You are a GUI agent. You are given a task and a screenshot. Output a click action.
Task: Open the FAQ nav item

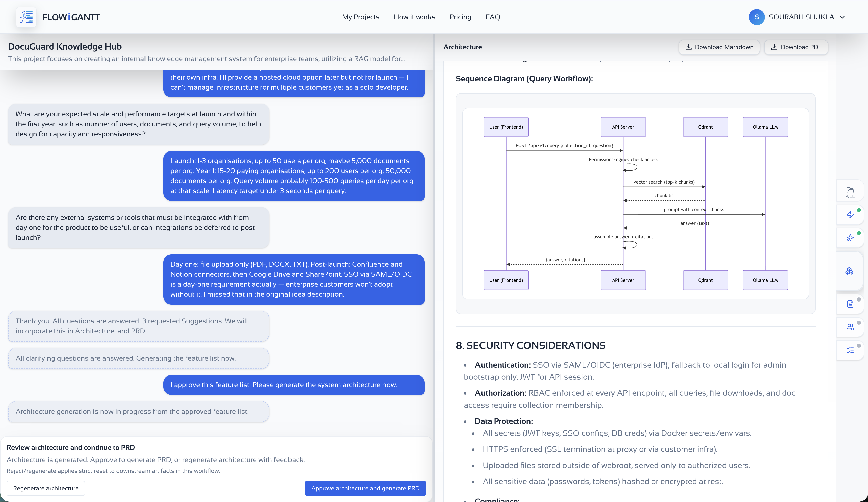point(493,17)
